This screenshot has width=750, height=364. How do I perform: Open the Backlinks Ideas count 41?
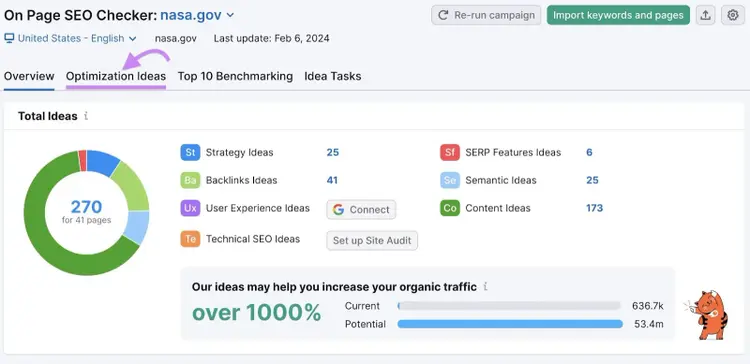(x=332, y=180)
